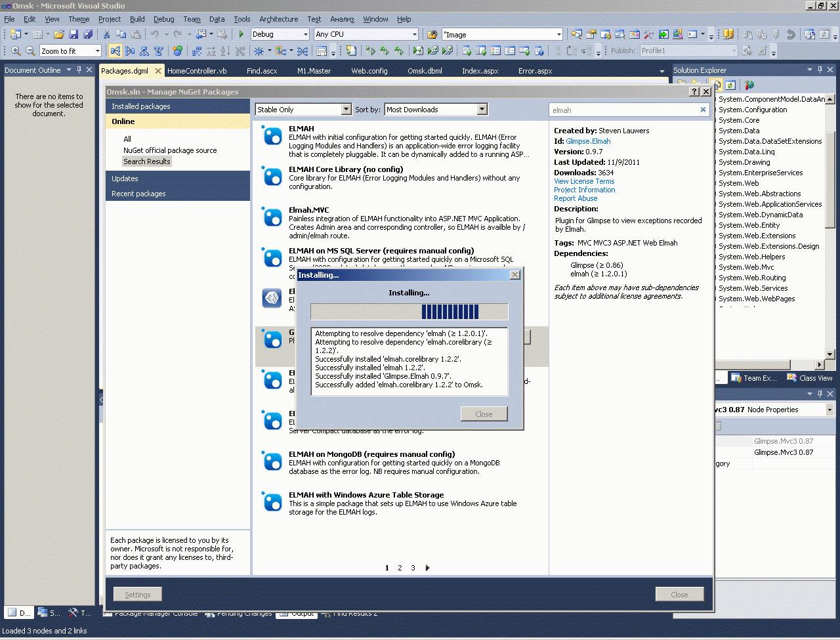Image resolution: width=840 pixels, height=640 pixels.
Task: Click the Save All toolbar icon
Action: point(88,34)
